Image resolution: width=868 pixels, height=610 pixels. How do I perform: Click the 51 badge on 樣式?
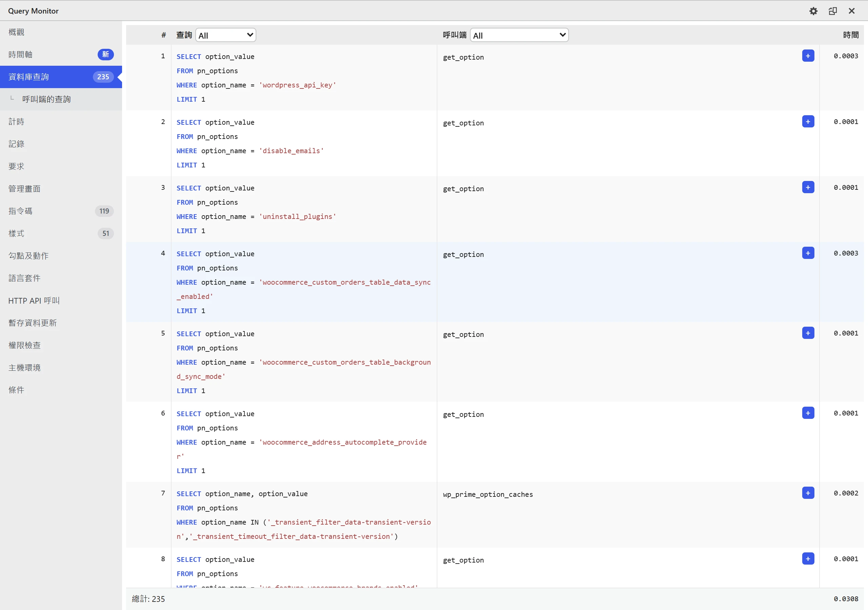pos(105,233)
